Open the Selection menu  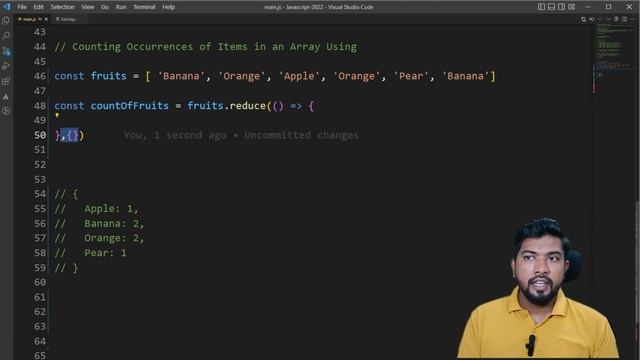[x=62, y=7]
